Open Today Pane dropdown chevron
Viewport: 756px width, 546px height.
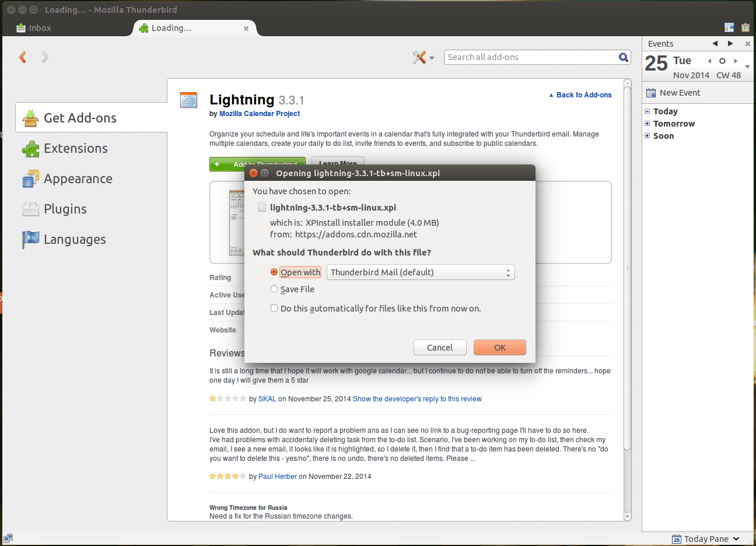[736, 539]
